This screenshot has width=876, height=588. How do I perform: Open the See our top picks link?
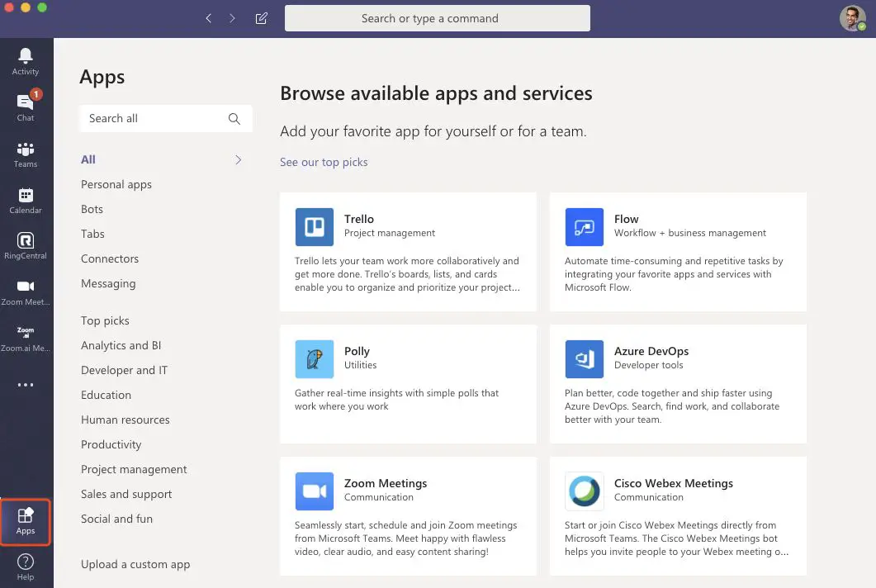(324, 162)
